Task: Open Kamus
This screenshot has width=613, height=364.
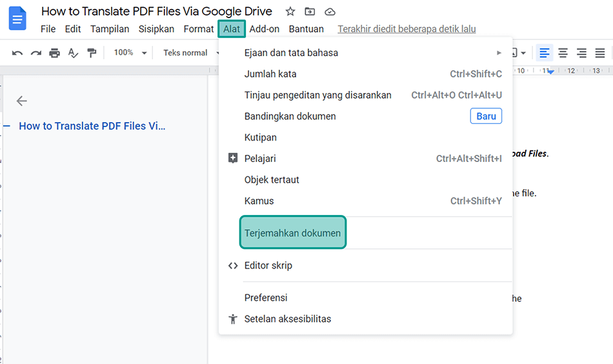Action: coord(365,201)
